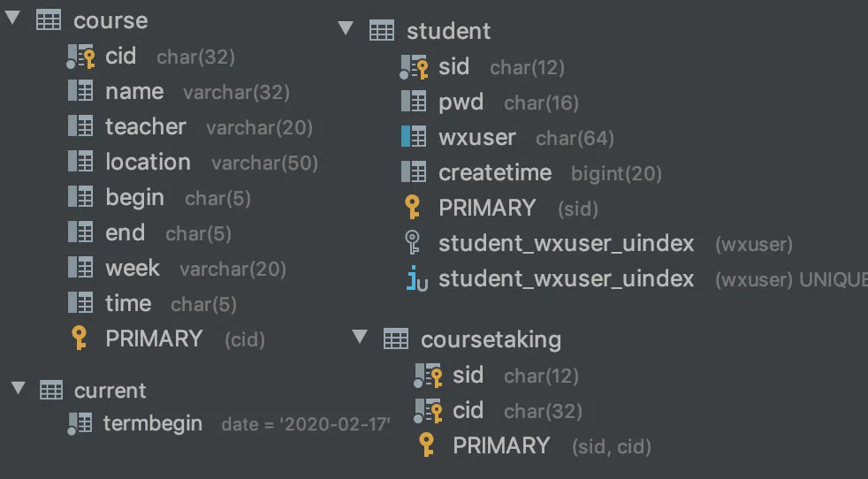
Task: Select the createtime bigint(20) column
Action: click(x=531, y=172)
